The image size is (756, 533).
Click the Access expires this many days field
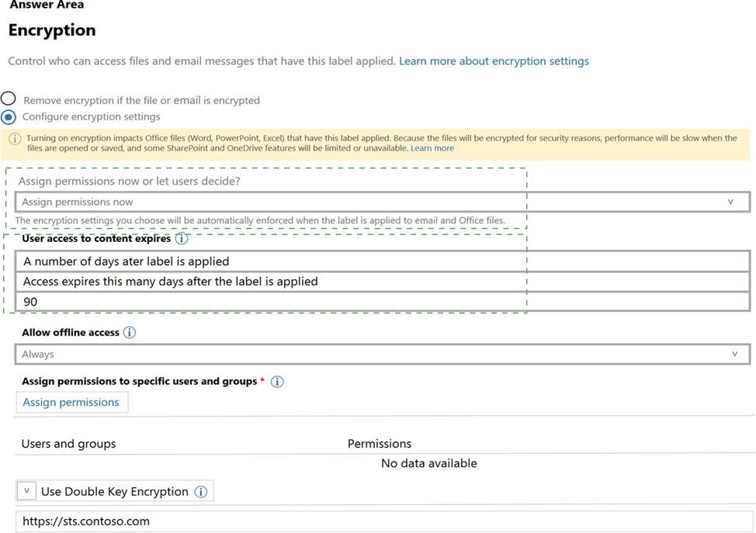pos(382,282)
